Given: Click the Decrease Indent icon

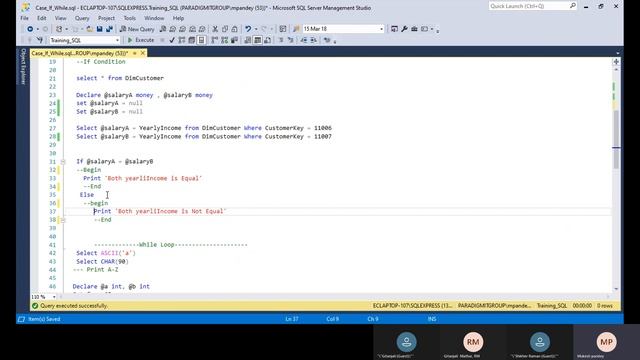Looking at the screenshot, I should tap(304, 40).
